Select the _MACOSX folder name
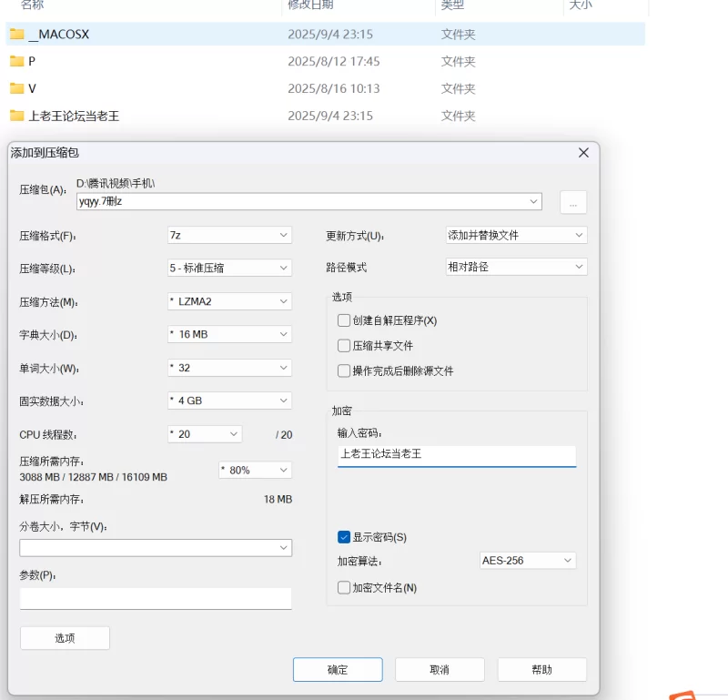Screen dimensions: 728x700 [59, 34]
